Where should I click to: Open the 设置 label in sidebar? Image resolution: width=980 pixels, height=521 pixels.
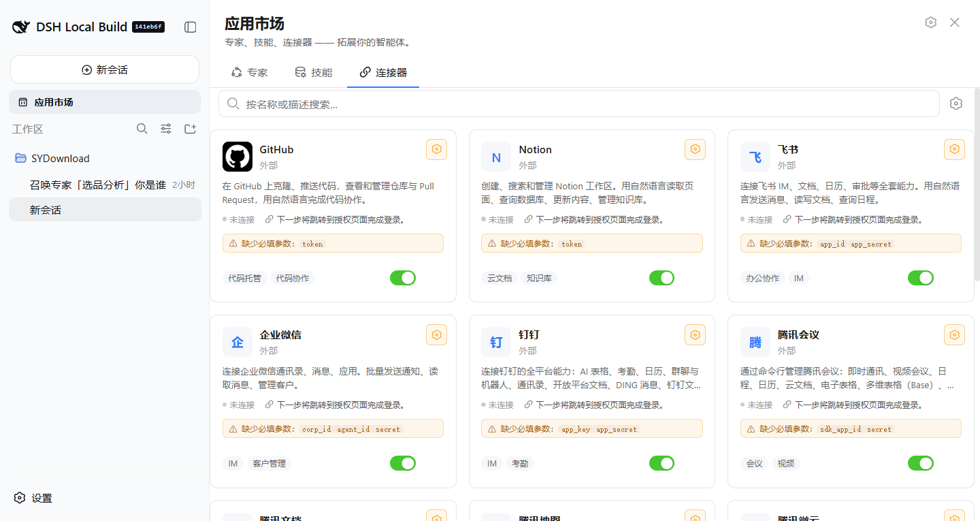point(42,498)
